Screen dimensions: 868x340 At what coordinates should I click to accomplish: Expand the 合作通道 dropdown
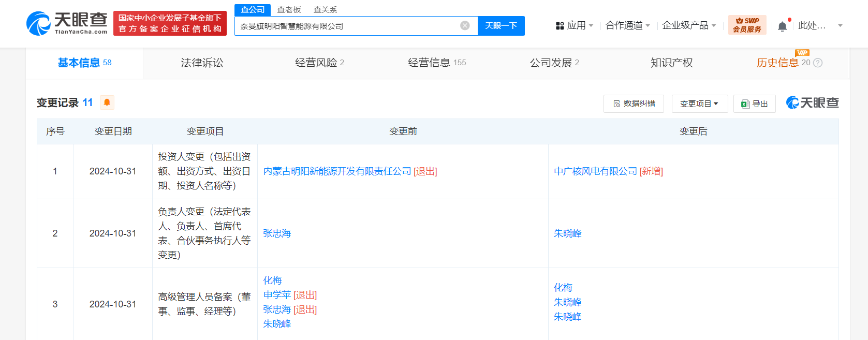pyautogui.click(x=627, y=25)
